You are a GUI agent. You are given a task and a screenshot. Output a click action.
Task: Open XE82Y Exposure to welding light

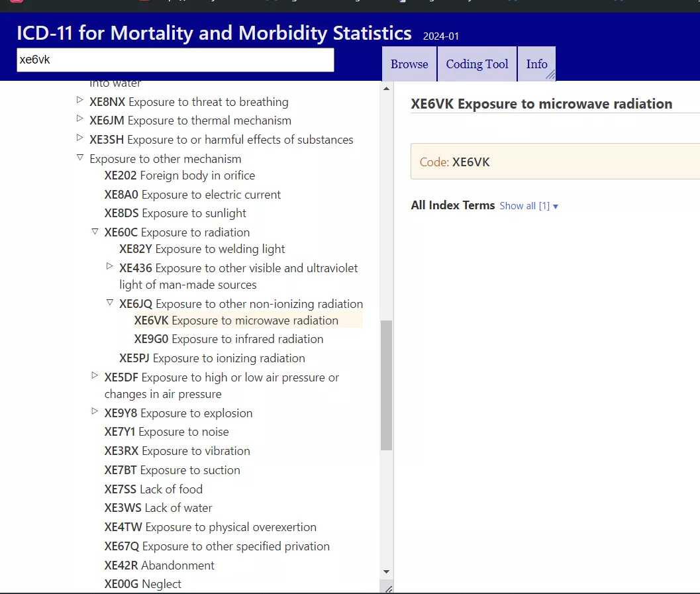coord(202,249)
